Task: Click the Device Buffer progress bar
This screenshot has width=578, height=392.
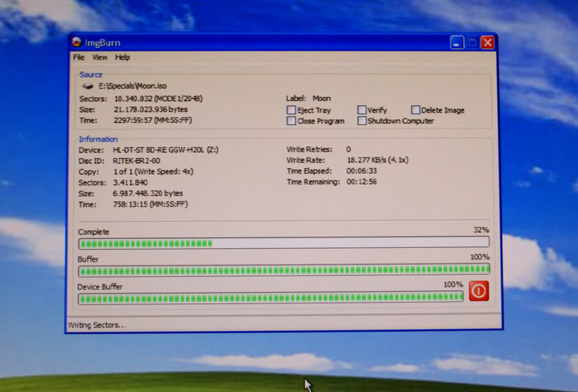Action: (x=271, y=297)
